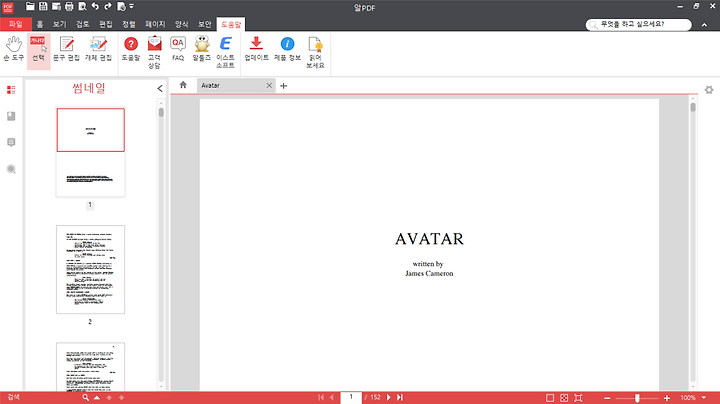Select the Hand tool (손 도구)
This screenshot has width=720, height=404.
[13, 49]
